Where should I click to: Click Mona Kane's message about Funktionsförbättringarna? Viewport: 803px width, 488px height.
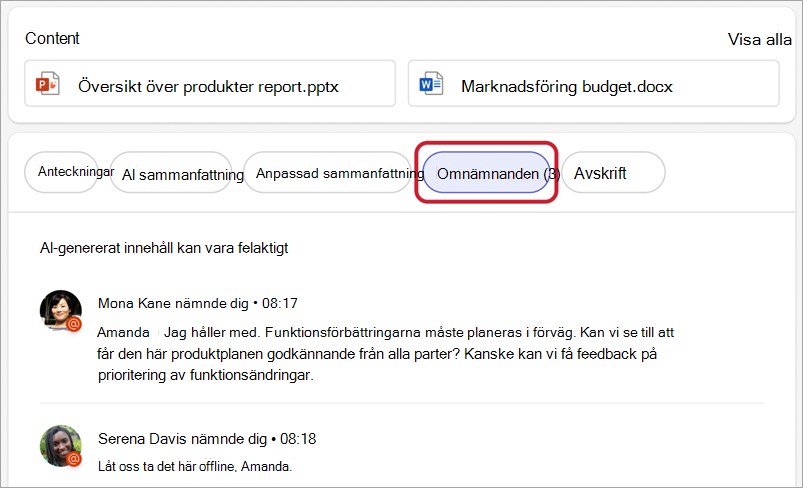(386, 354)
